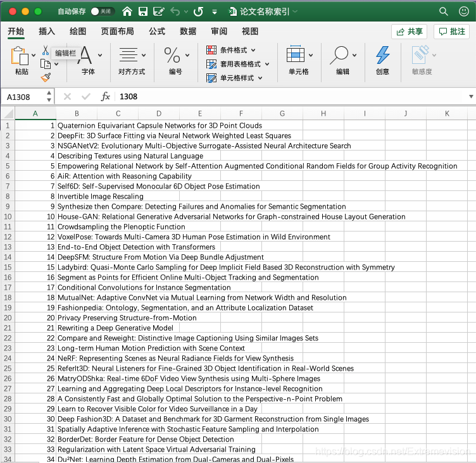The image size is (476, 463).
Task: Open the 页面布局 ribbon tab
Action: click(x=117, y=31)
